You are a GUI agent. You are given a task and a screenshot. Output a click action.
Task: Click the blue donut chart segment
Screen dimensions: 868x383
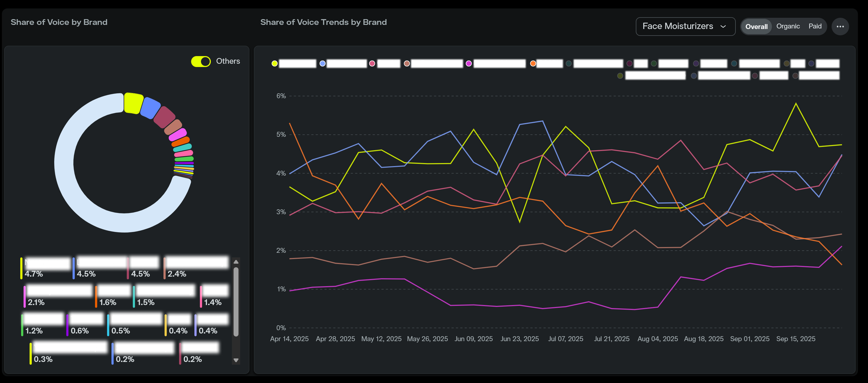[x=150, y=108]
